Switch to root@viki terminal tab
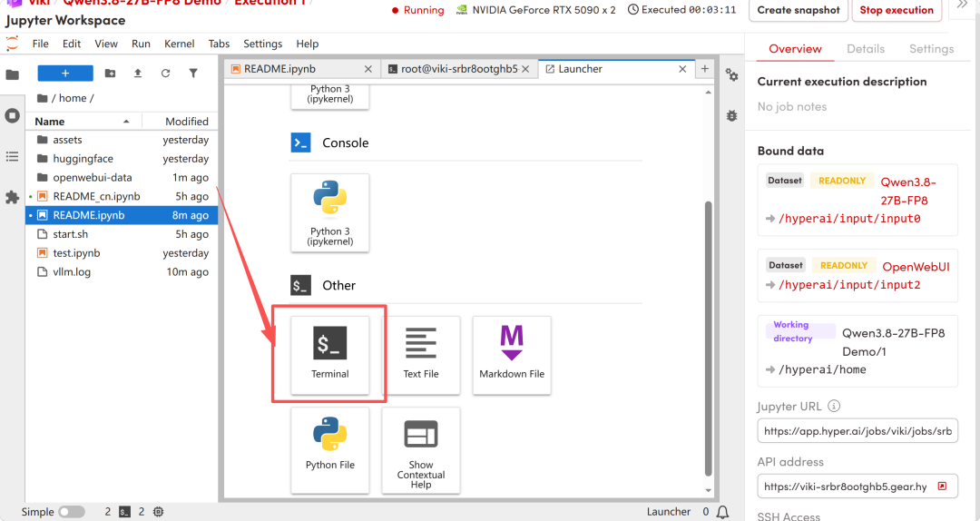Image resolution: width=980 pixels, height=521 pixels. 459,69
